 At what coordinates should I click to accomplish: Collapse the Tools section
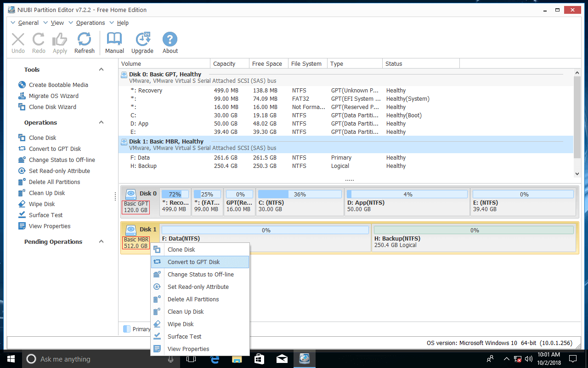pyautogui.click(x=101, y=69)
